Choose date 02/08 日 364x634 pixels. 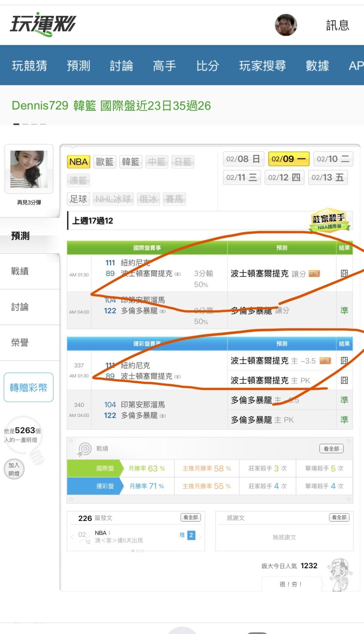click(243, 159)
